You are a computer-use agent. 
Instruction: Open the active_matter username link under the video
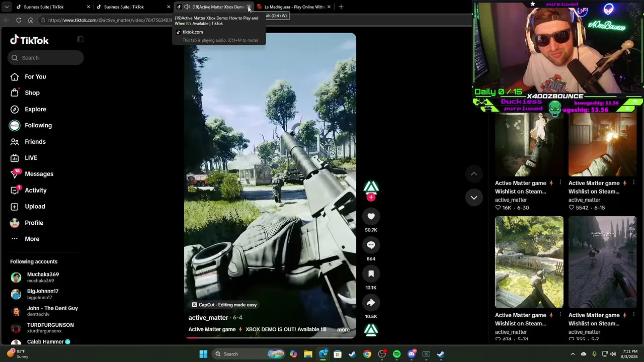[208, 318]
